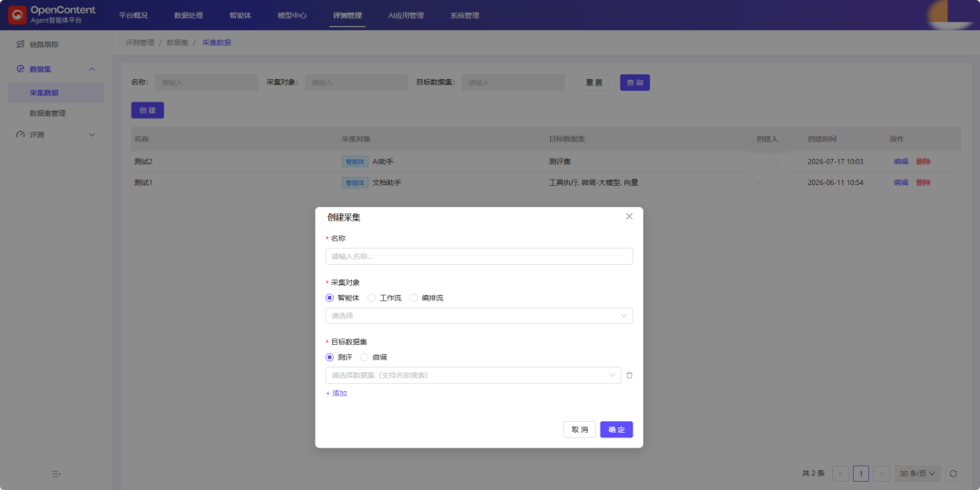980x490 pixels.
Task: Click the 评测 sidebar gauge icon
Action: pos(20,134)
